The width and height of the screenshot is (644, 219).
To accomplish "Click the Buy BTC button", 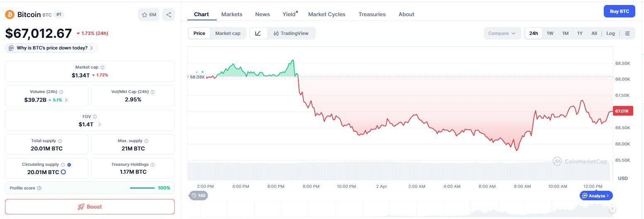I will tap(619, 11).
